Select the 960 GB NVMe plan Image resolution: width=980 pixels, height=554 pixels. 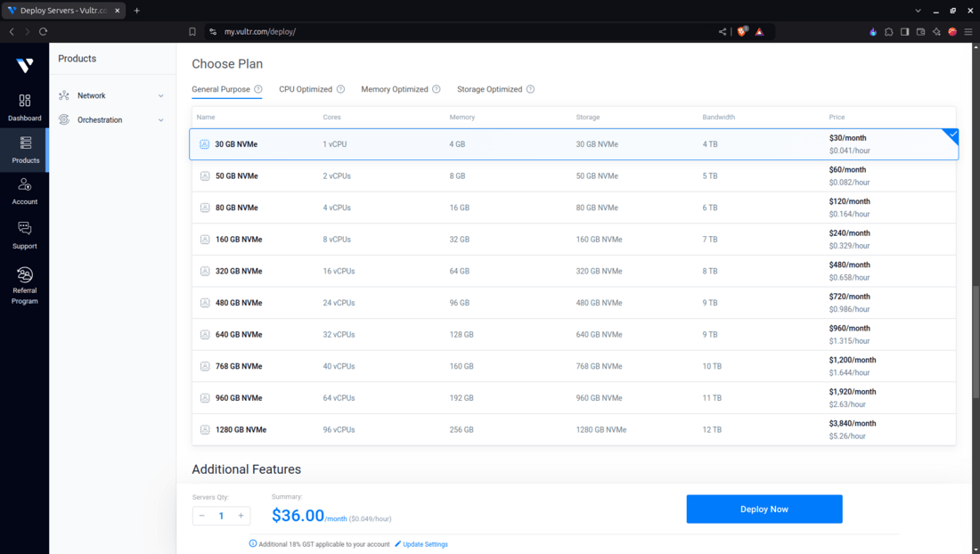click(x=574, y=398)
